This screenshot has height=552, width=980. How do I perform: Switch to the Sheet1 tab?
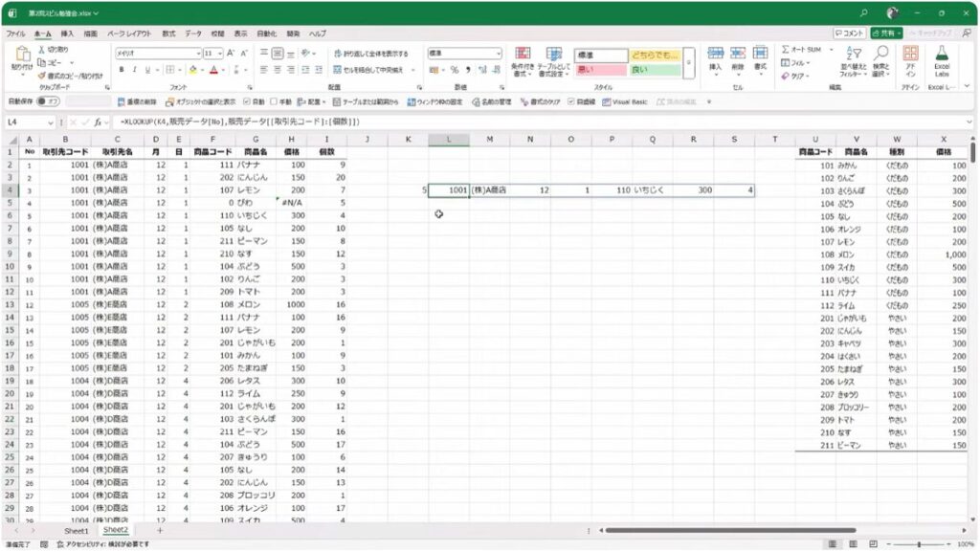tap(76, 530)
